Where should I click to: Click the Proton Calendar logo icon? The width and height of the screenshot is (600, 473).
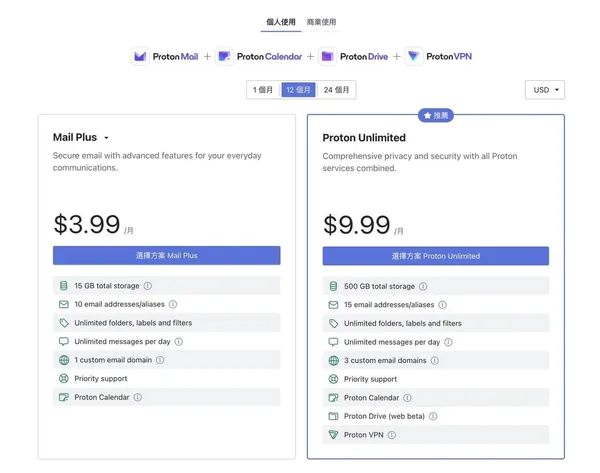(224, 56)
